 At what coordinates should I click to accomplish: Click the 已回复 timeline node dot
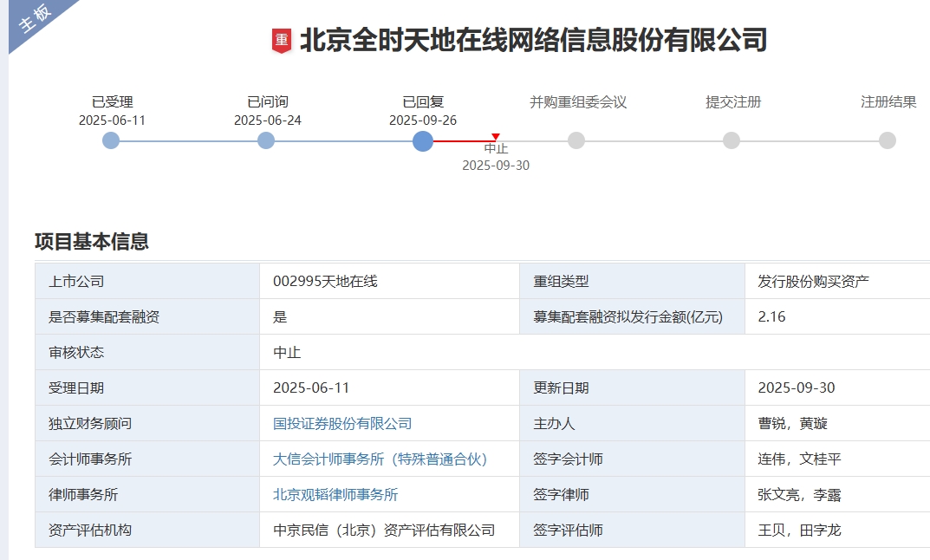click(423, 141)
